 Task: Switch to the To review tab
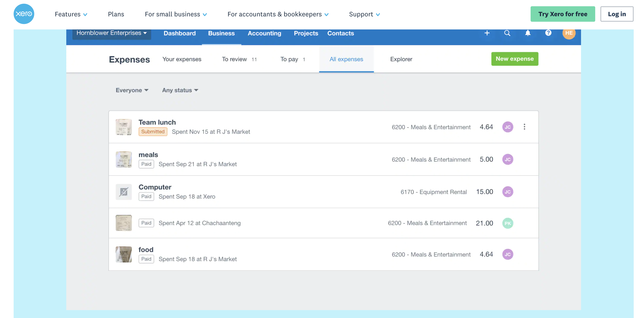click(x=239, y=59)
